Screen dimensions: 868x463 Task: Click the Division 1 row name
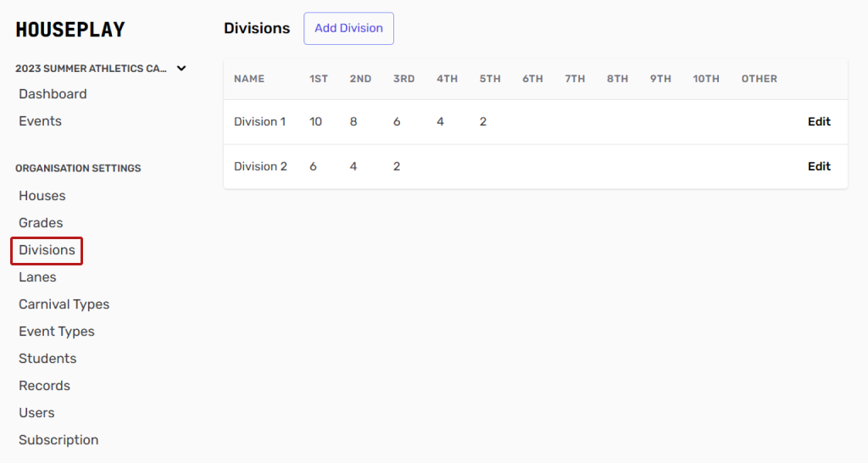[259, 122]
